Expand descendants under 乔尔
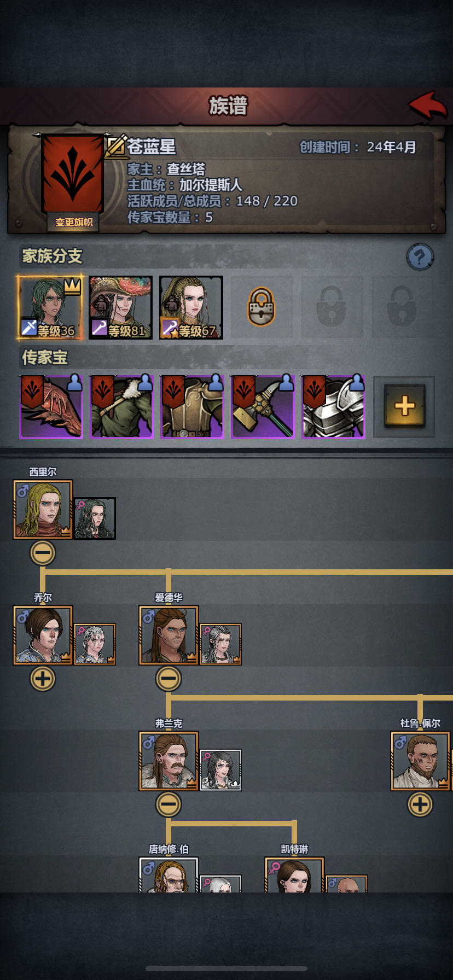The height and width of the screenshot is (980, 453). pos(43,679)
